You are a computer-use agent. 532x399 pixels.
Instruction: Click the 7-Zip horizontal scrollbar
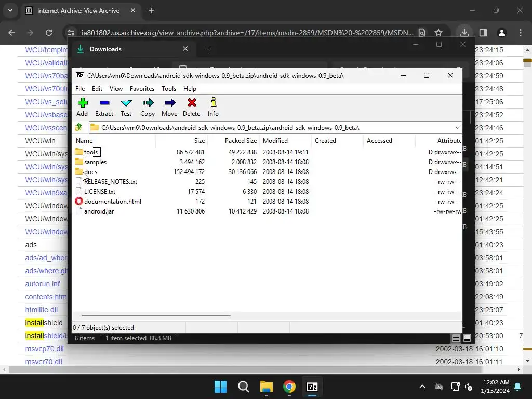tap(156, 315)
